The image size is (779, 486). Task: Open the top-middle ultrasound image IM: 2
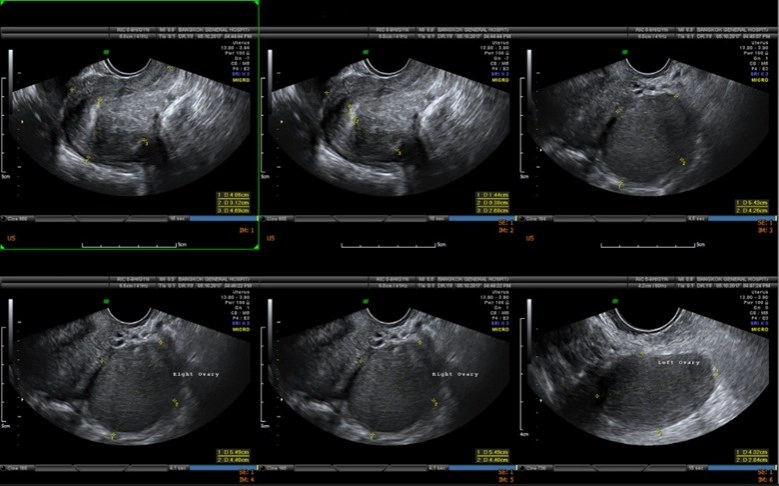pos(390,120)
